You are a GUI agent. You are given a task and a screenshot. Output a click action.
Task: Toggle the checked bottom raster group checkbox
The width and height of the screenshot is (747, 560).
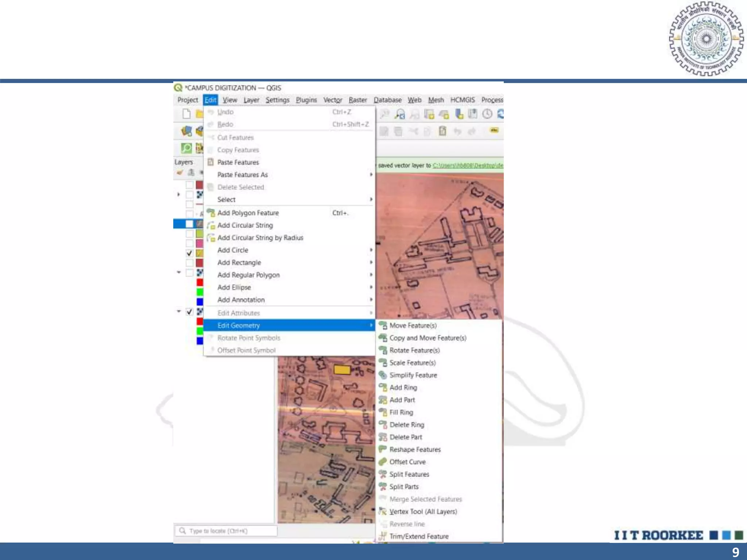[189, 312]
